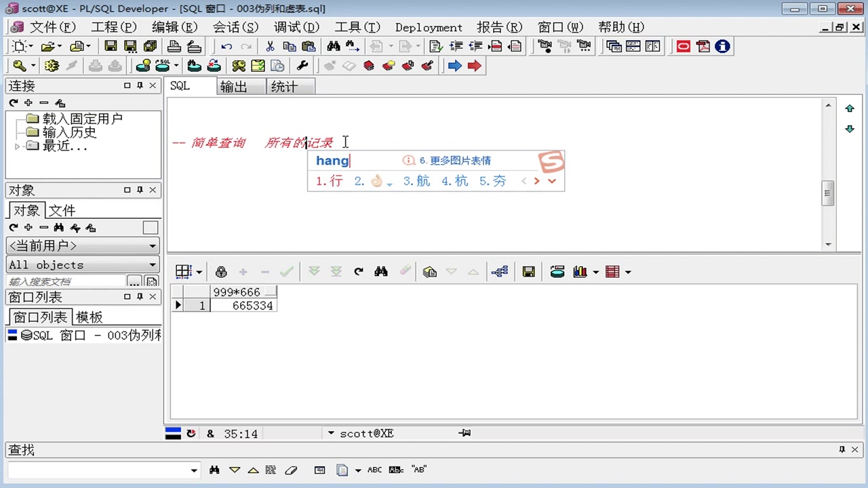Viewport: 868px width, 488px height.
Task: Open the 会话(S) menu
Action: [x=235, y=27]
